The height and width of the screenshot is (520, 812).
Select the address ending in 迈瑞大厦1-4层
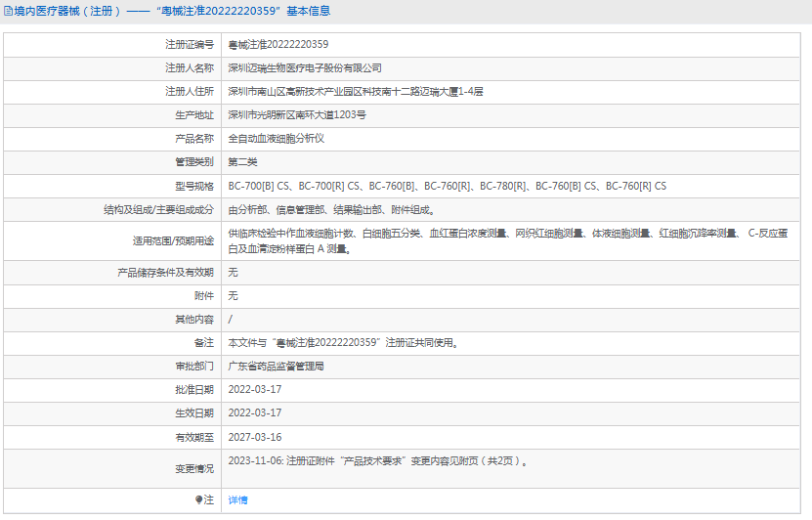click(356, 92)
